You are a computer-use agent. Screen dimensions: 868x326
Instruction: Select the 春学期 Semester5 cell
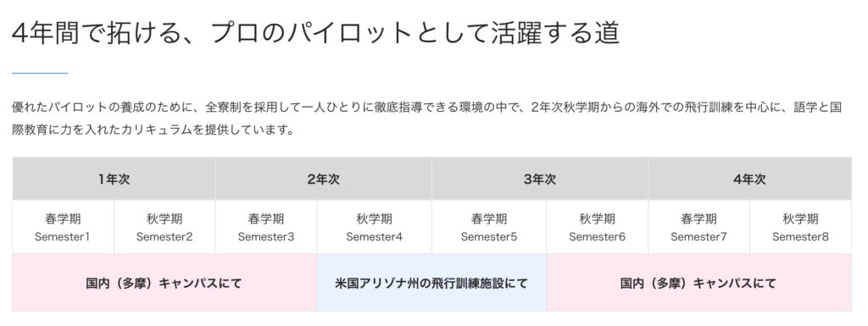coord(489,227)
